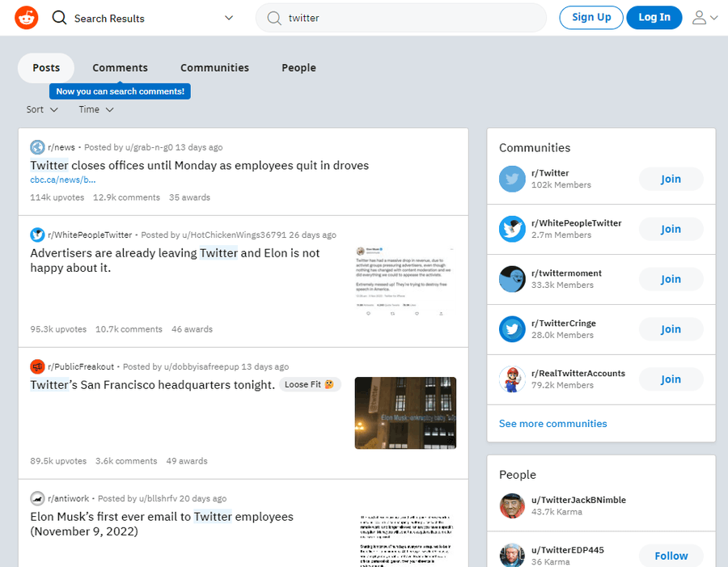This screenshot has height=567, width=728.
Task: Click the r/antiwork subreddit name
Action: (x=68, y=499)
